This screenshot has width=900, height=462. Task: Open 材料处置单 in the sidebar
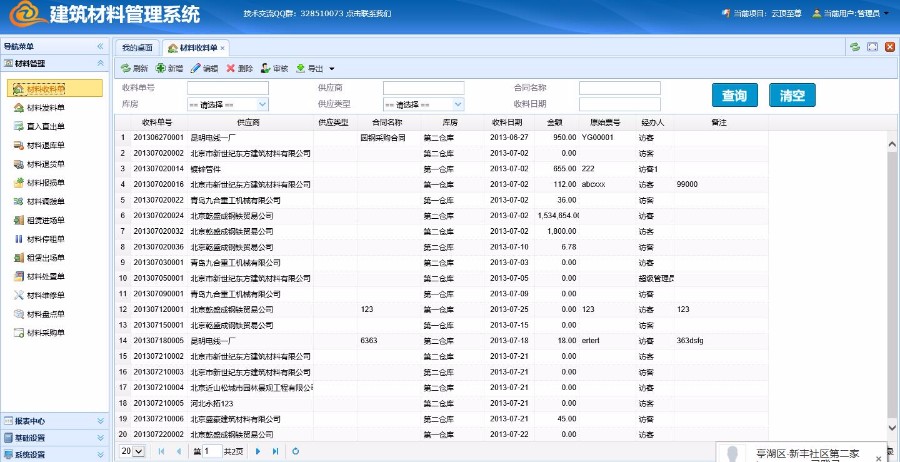[39, 277]
